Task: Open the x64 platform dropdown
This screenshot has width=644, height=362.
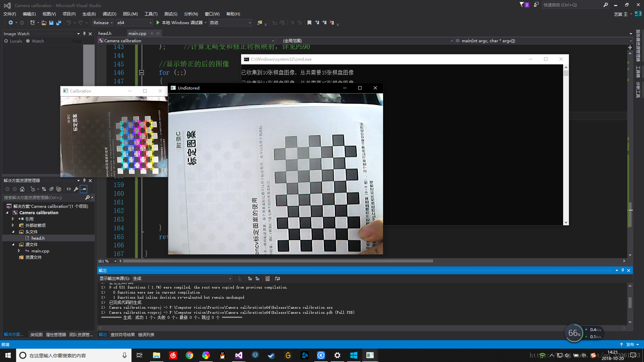Action: (x=134, y=23)
